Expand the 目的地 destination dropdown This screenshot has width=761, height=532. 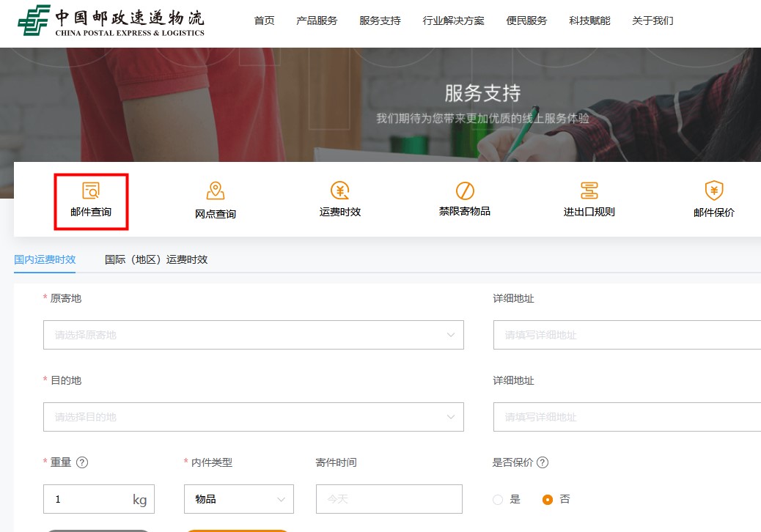tap(253, 417)
